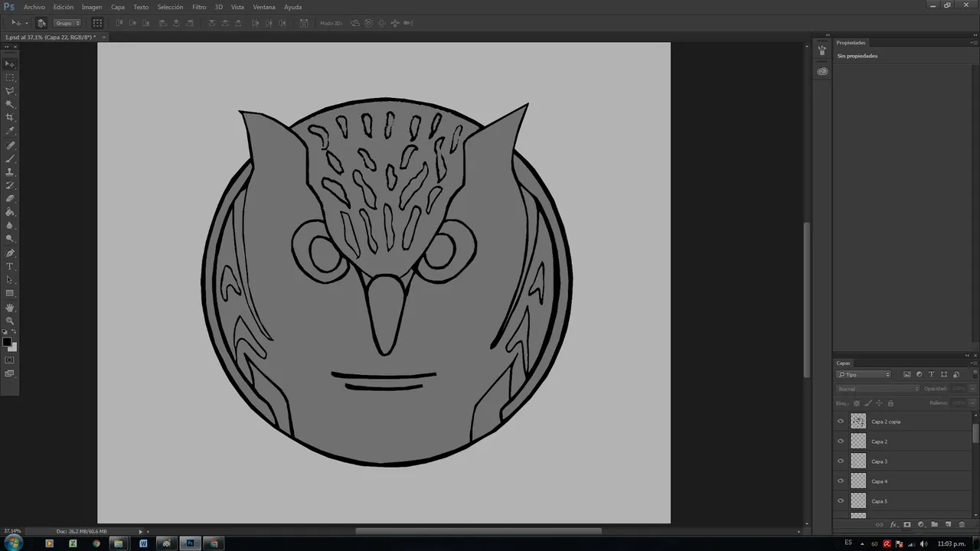Select the Path Selection tool
This screenshot has height=551, width=980.
point(10,280)
